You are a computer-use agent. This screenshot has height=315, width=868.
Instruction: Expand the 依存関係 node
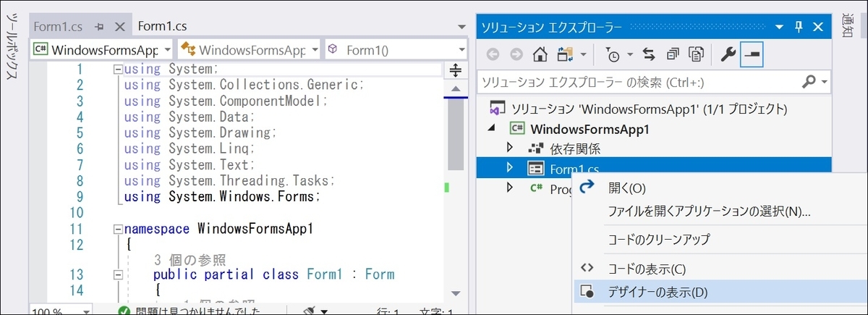click(510, 148)
